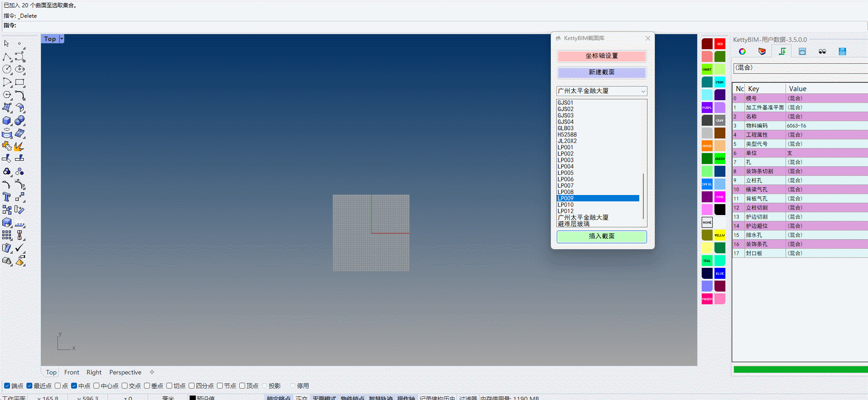The width and height of the screenshot is (868, 400).
Task: Click the group objects icon
Action: click(7, 171)
